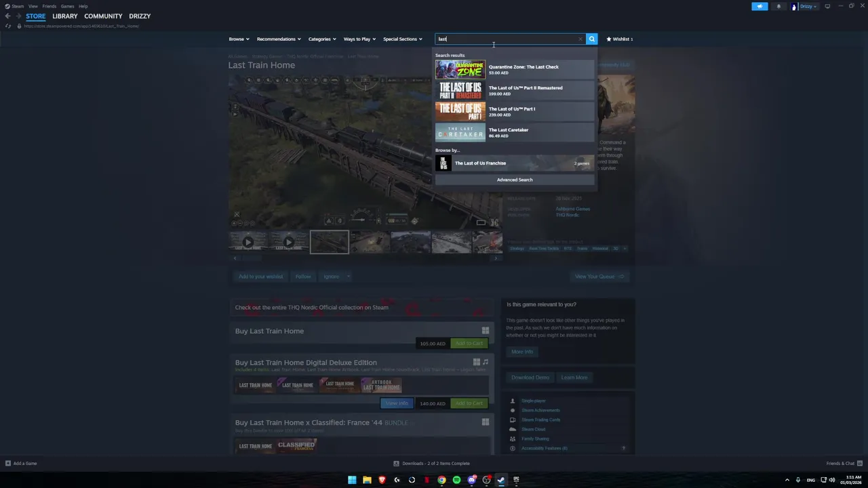Click the blue search magnifier button
Image resolution: width=868 pixels, height=488 pixels.
592,39
